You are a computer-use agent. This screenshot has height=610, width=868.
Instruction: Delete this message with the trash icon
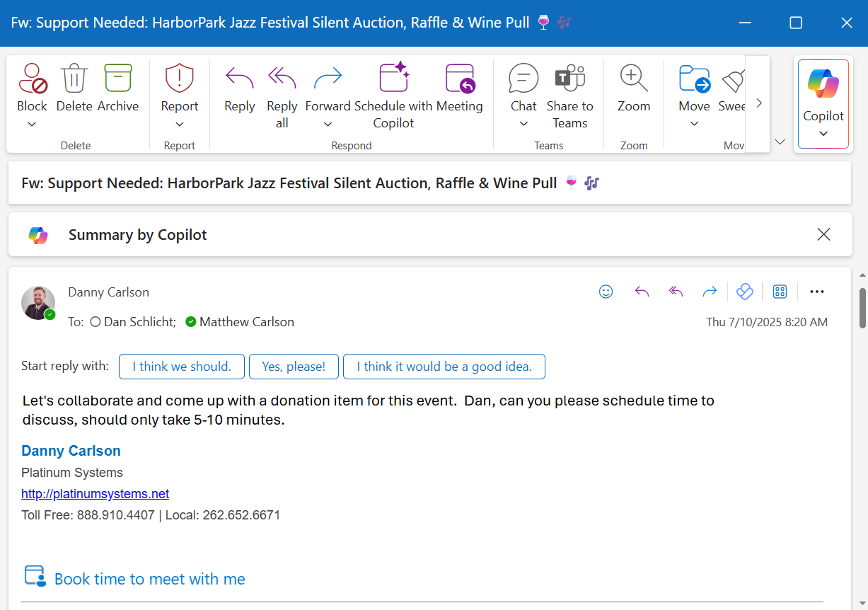pos(74,78)
